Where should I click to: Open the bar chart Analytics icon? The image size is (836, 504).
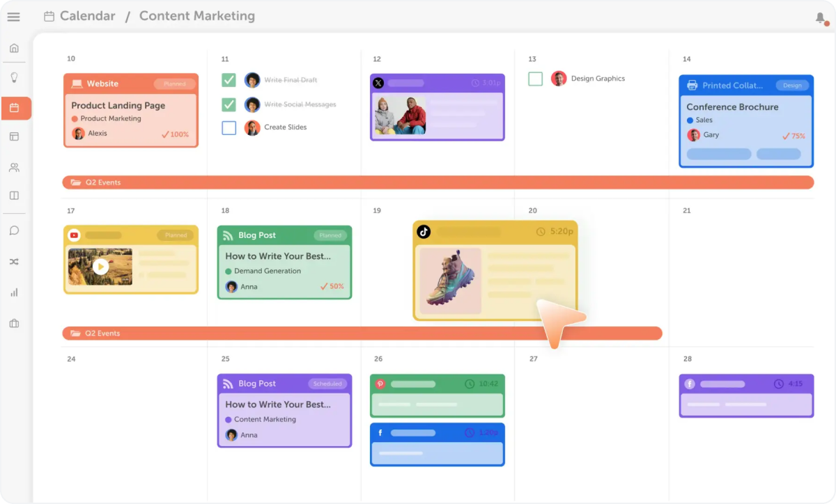pos(14,292)
